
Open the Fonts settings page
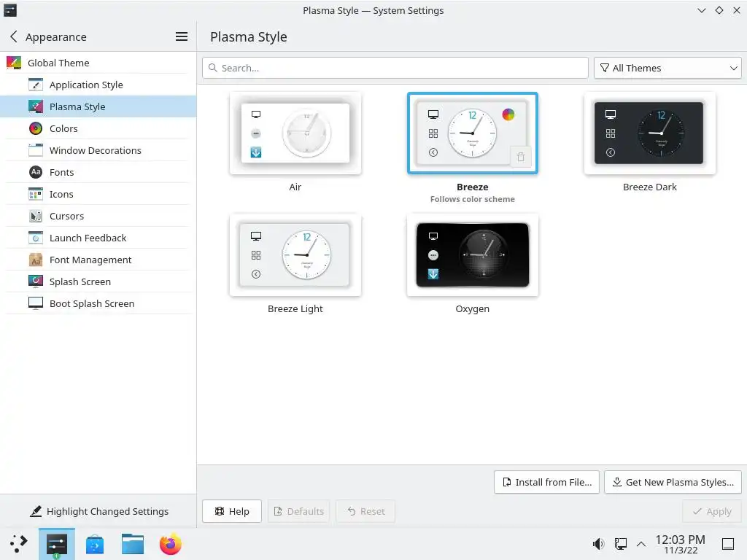click(x=98, y=172)
